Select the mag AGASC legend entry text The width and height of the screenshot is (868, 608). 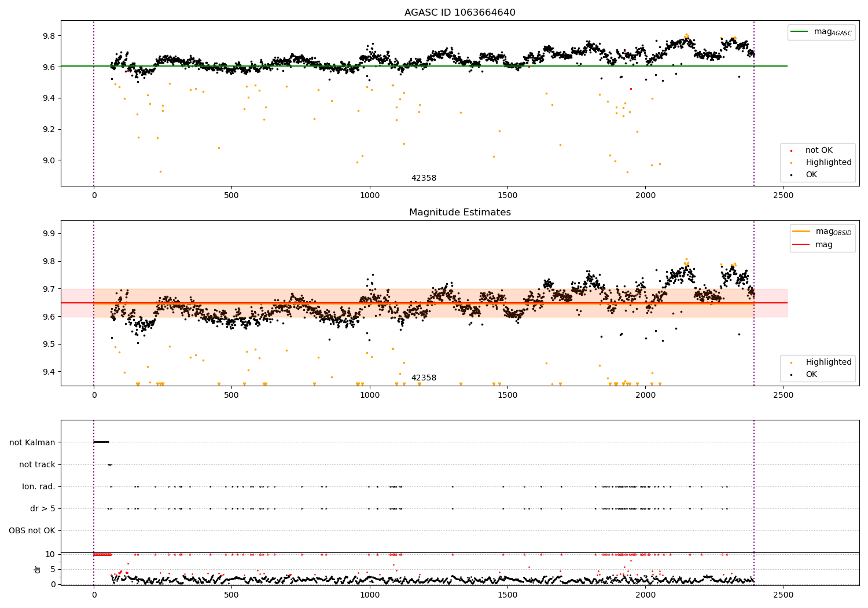833,32
